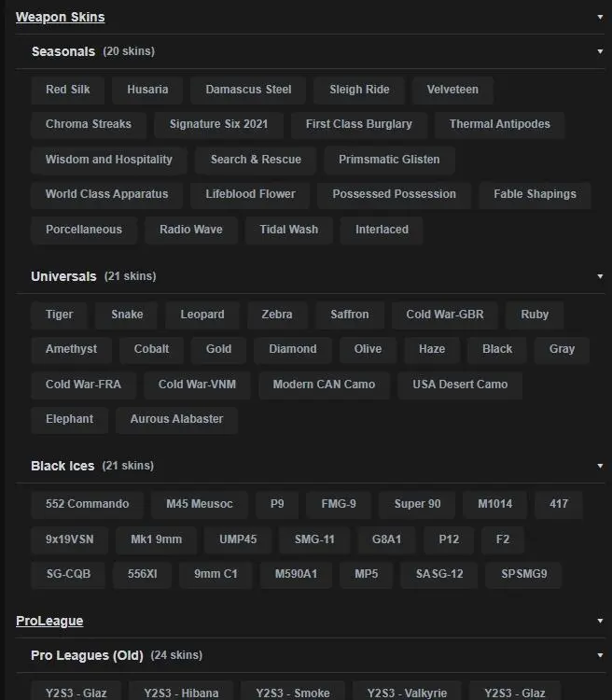
Task: Collapse the Black Ices group arrow
Action: [600, 466]
